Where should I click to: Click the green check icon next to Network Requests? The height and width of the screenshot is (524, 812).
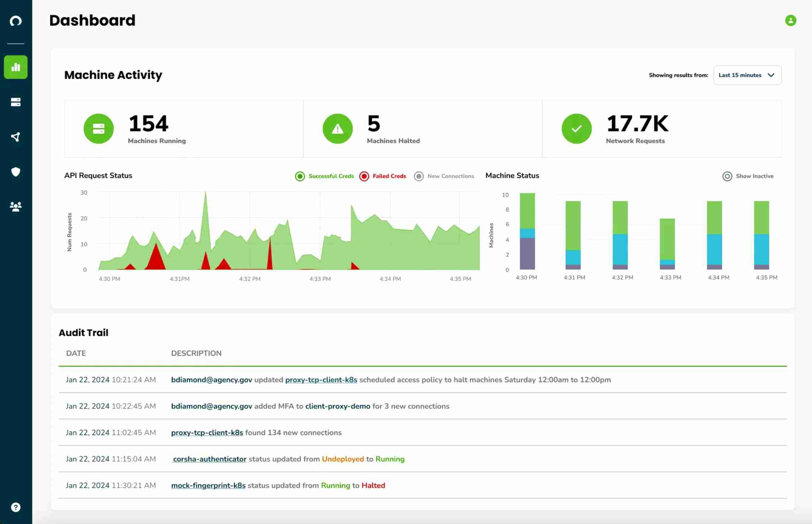[576, 129]
